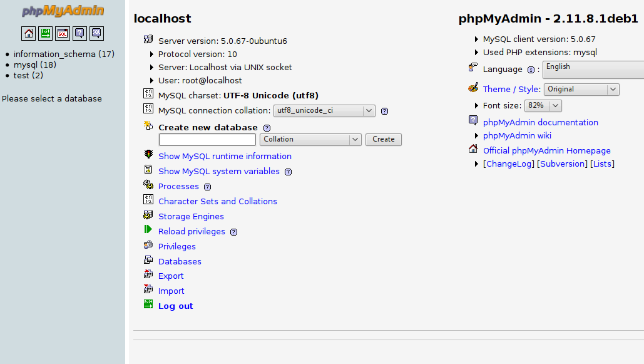Click help icon next to connection collation
Viewport: 644px width, 364px height.
(x=385, y=112)
